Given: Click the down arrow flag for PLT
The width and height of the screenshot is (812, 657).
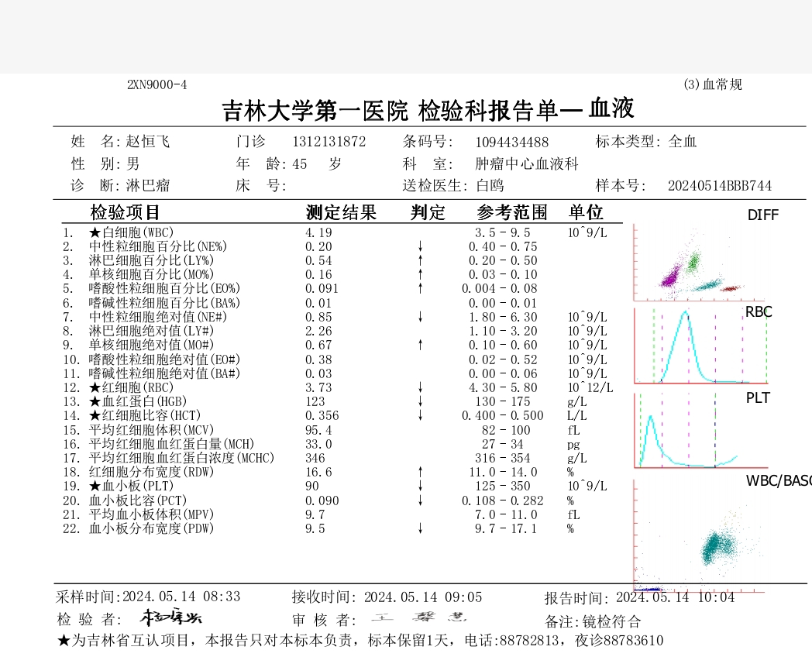Looking at the screenshot, I should 421,486.
